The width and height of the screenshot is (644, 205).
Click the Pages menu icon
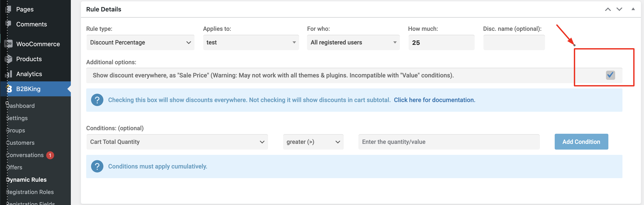[x=8, y=9]
